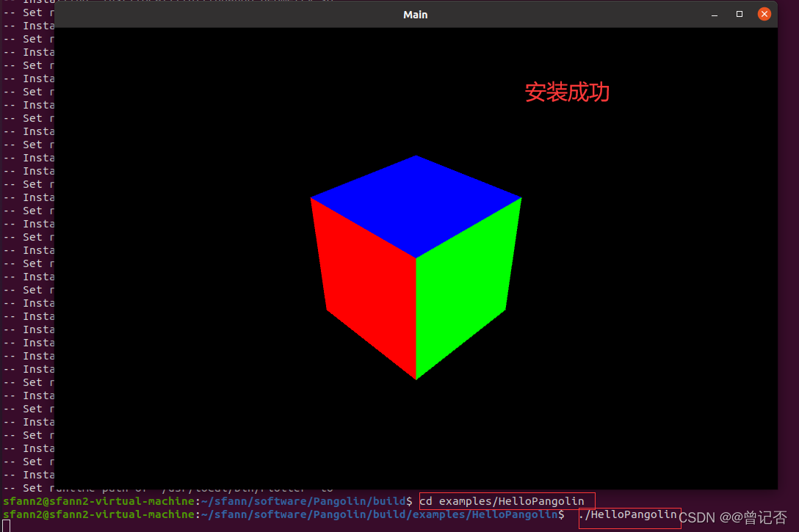This screenshot has width=799, height=532.
Task: Minimize the Main window
Action: pos(715,15)
